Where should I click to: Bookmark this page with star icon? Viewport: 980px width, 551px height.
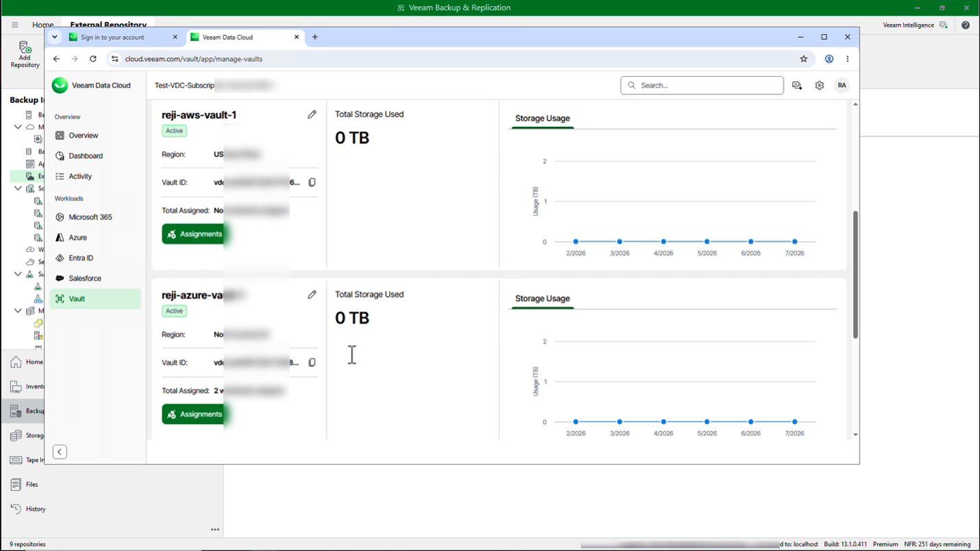coord(804,59)
